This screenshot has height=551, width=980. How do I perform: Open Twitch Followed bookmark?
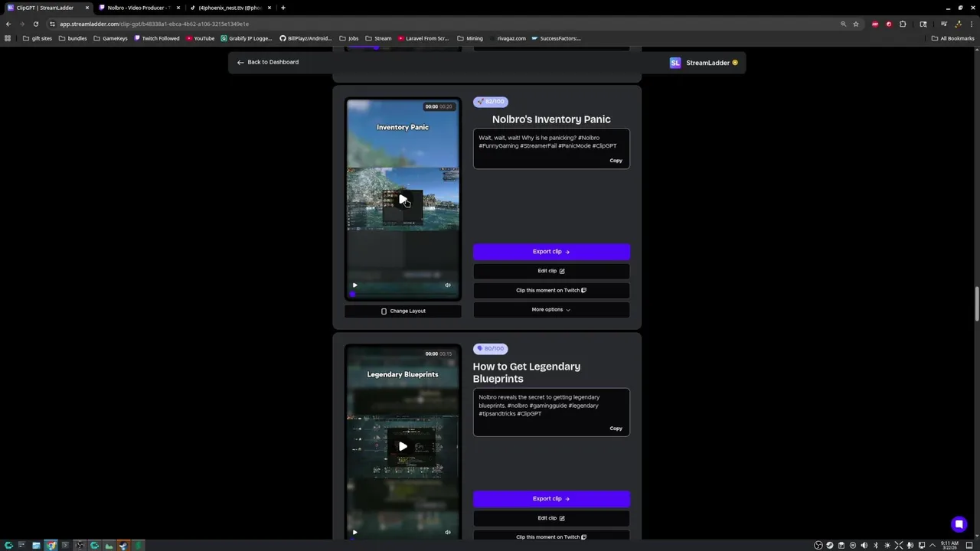pyautogui.click(x=157, y=38)
